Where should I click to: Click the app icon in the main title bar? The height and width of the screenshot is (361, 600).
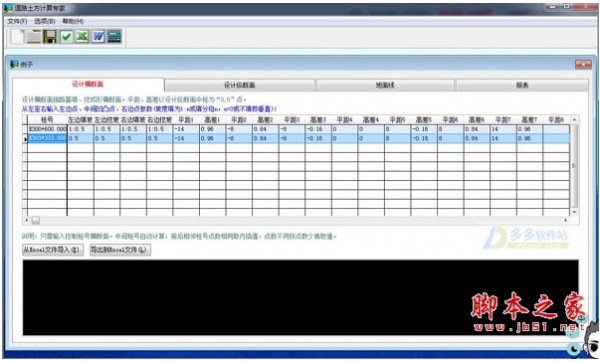click(x=8, y=8)
